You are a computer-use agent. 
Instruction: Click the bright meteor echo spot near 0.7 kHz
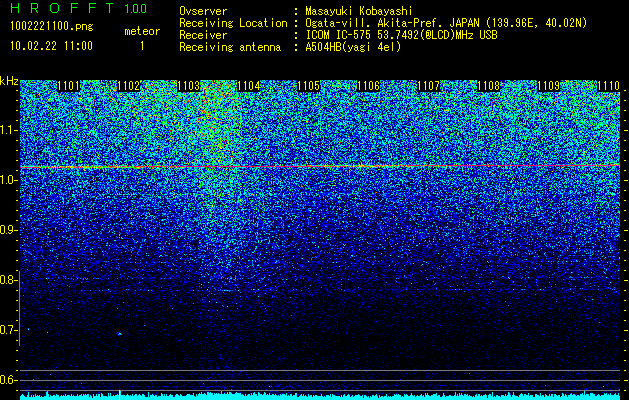(x=120, y=334)
